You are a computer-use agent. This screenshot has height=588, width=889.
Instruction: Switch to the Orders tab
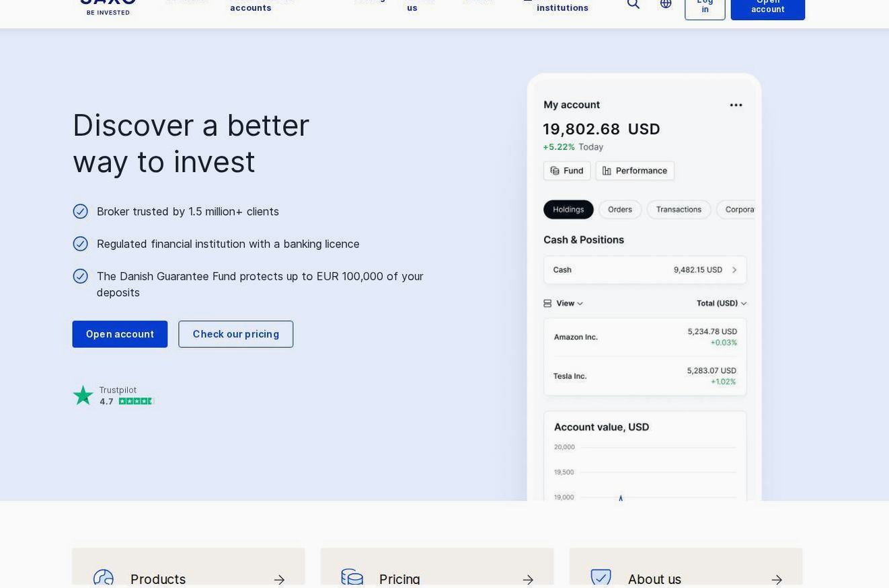click(x=620, y=210)
